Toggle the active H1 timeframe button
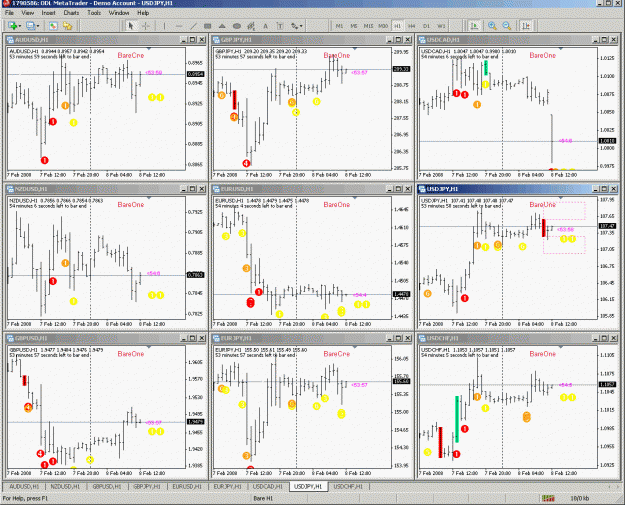The image size is (625, 505). 397,26
